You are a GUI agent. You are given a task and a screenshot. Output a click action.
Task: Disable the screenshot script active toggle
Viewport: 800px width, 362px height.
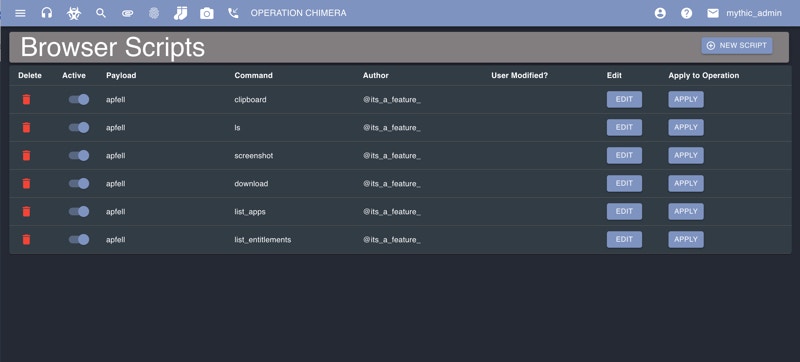coord(79,156)
